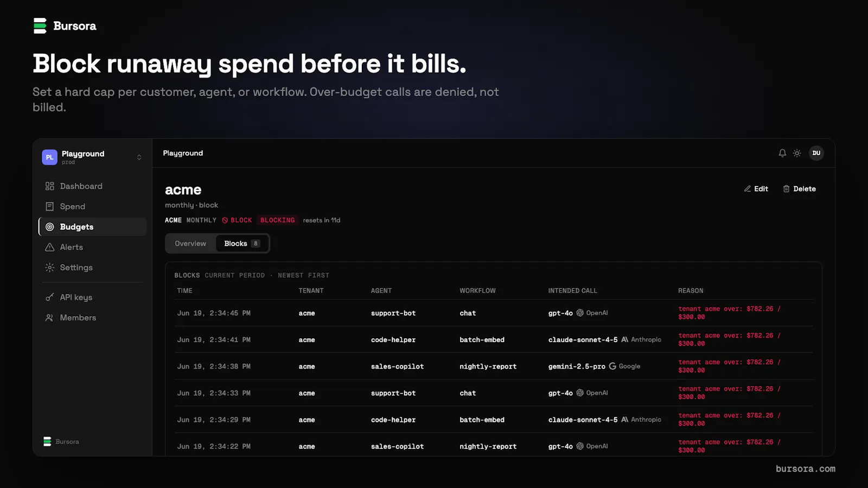Click the API keys key icon

pyautogui.click(x=50, y=297)
